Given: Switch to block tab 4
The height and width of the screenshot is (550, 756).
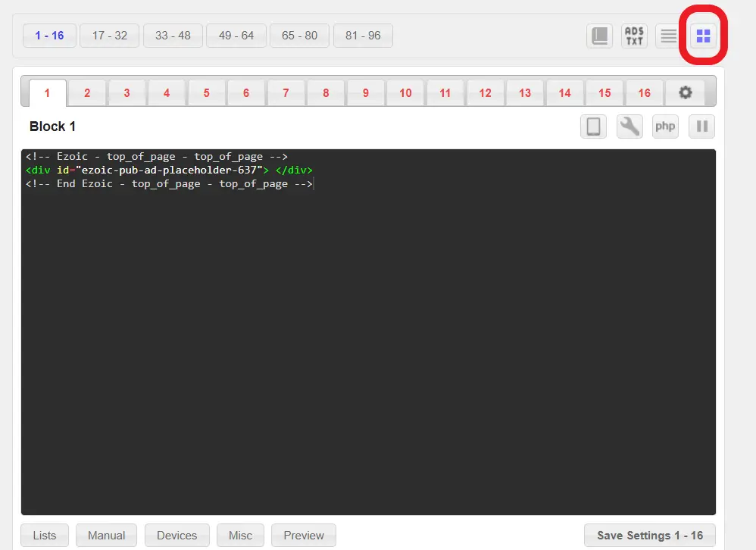Looking at the screenshot, I should coord(167,93).
